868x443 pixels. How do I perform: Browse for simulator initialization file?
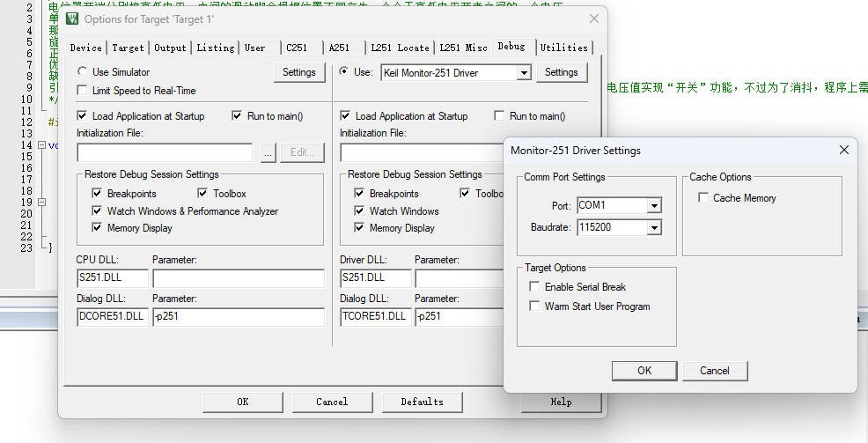coord(268,153)
